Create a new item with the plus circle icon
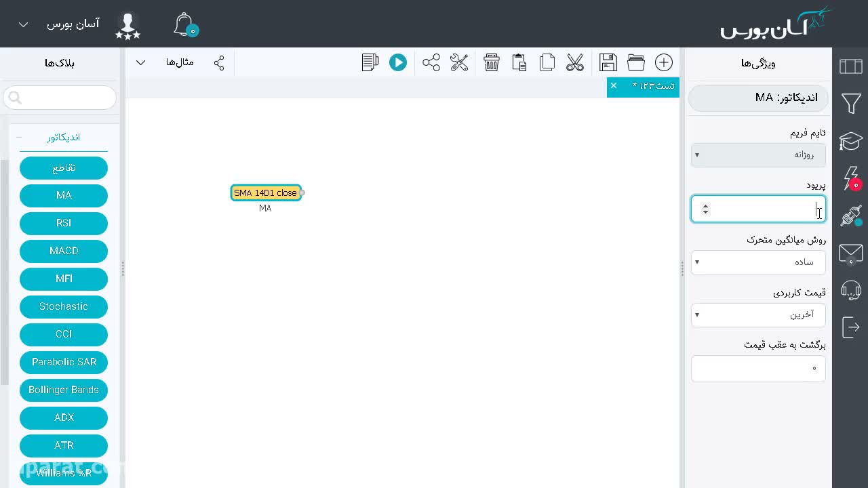Image resolution: width=868 pixels, height=488 pixels. [664, 62]
